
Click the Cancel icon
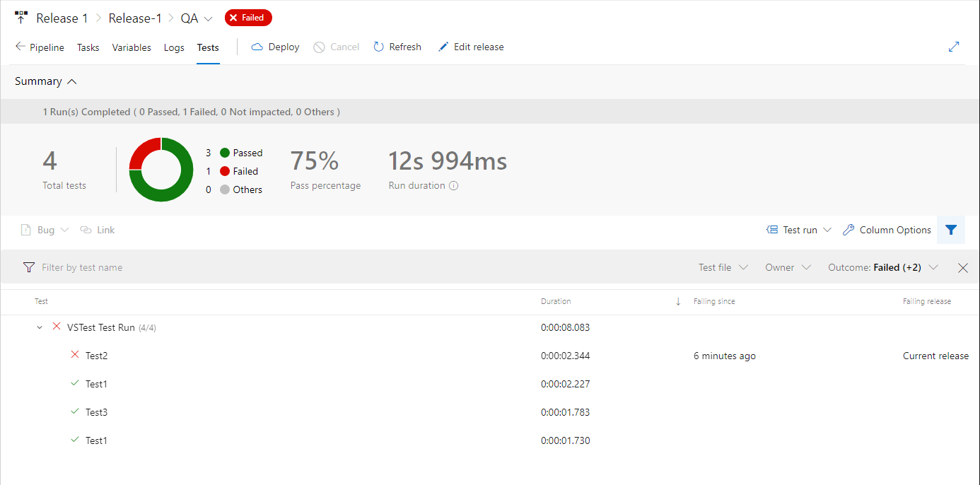[x=319, y=47]
